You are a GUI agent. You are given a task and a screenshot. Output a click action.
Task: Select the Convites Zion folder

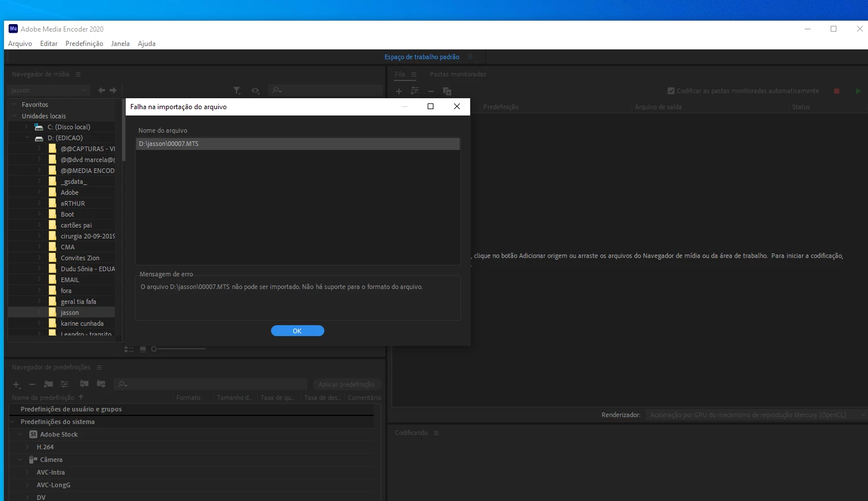pos(80,258)
